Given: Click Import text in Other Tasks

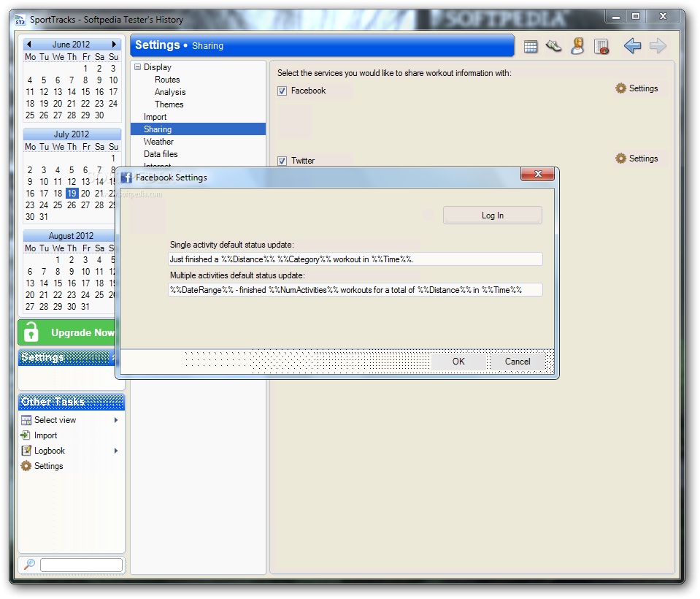Looking at the screenshot, I should coord(45,435).
